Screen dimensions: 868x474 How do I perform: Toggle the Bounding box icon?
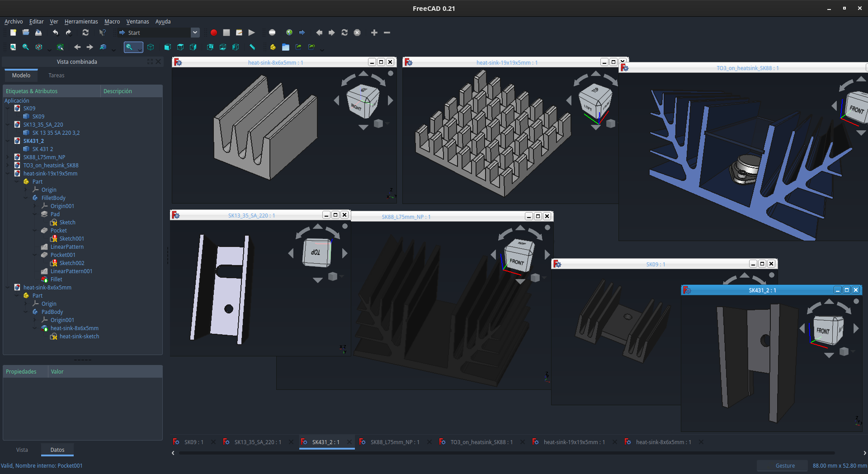click(60, 47)
